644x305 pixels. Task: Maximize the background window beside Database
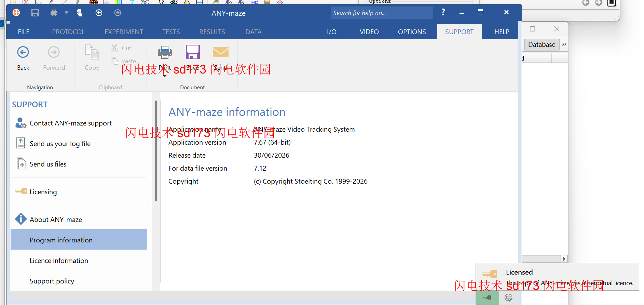[x=532, y=29]
